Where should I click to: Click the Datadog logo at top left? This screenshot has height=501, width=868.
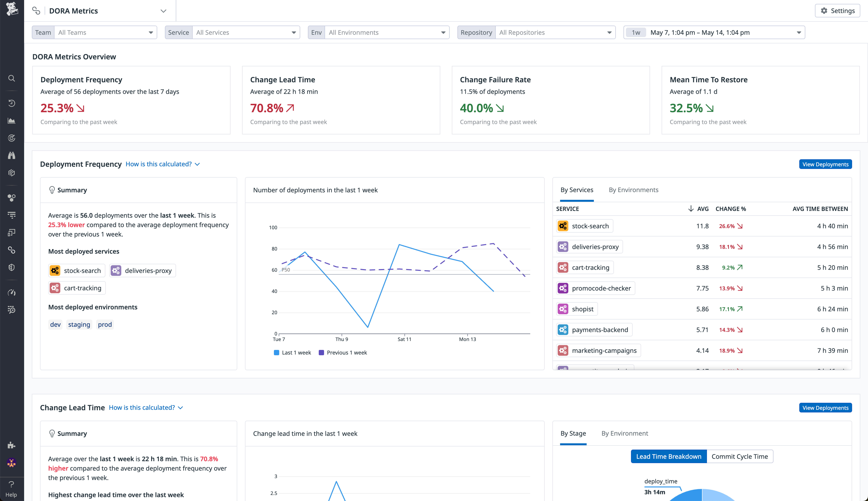tap(12, 9)
